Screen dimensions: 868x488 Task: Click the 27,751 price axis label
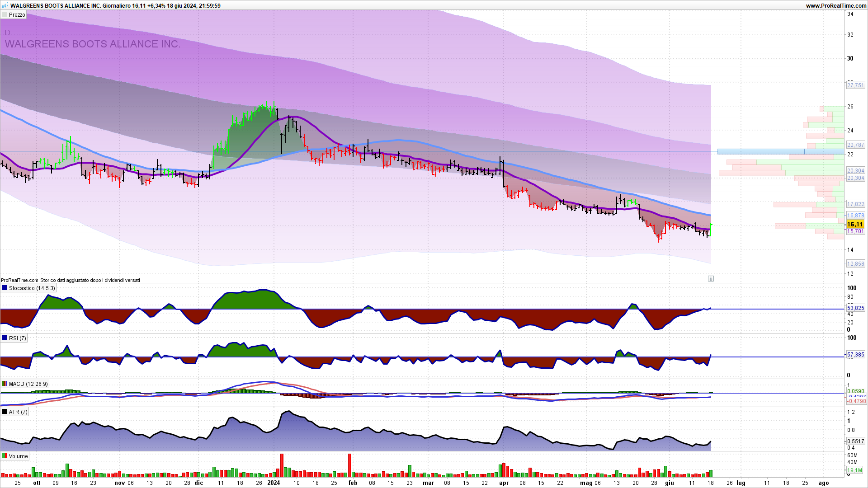point(855,85)
